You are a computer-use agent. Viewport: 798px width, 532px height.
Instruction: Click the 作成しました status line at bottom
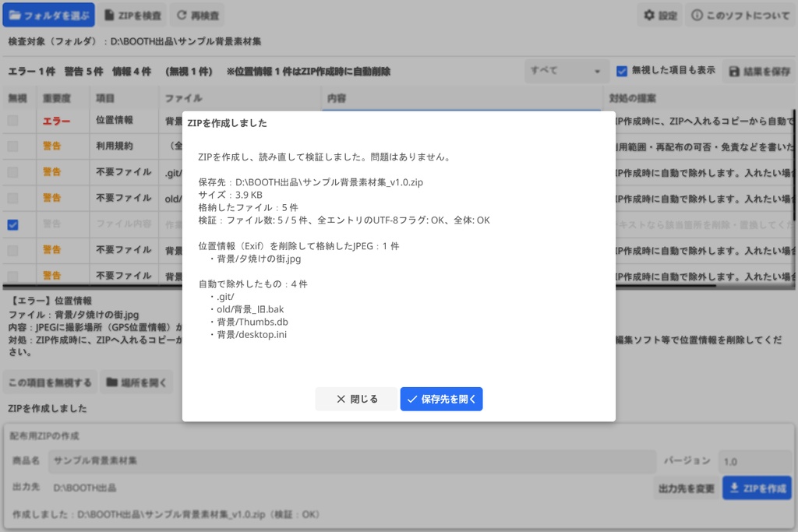click(x=166, y=514)
